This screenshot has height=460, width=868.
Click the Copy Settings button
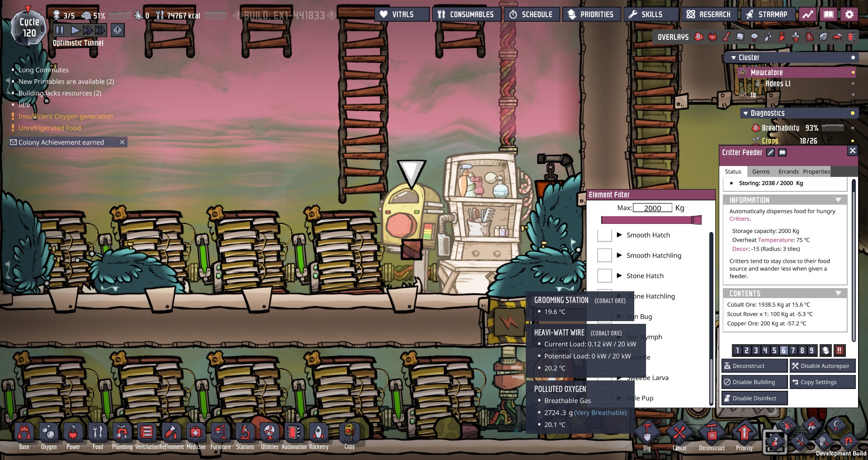[823, 382]
